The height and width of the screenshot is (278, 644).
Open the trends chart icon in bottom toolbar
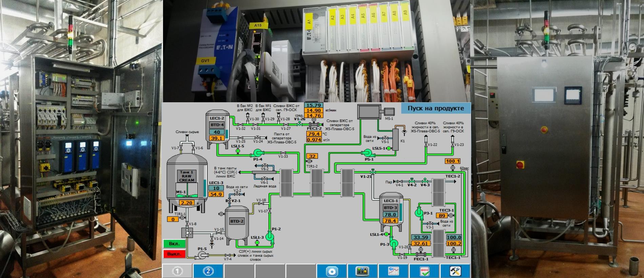(x=394, y=271)
